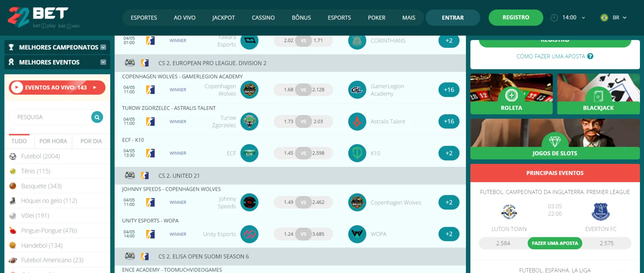
Task: Click the Unity Esports team logo
Action: coord(249,234)
